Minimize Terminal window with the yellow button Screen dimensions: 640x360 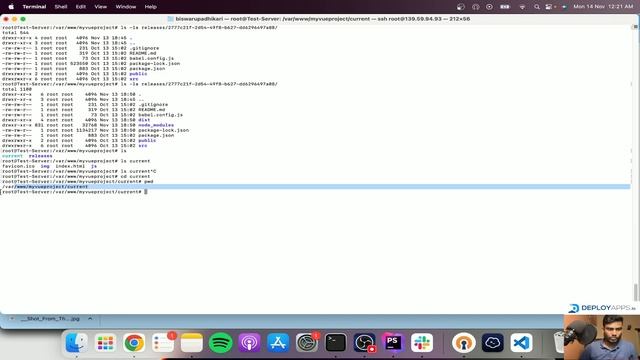(14, 19)
